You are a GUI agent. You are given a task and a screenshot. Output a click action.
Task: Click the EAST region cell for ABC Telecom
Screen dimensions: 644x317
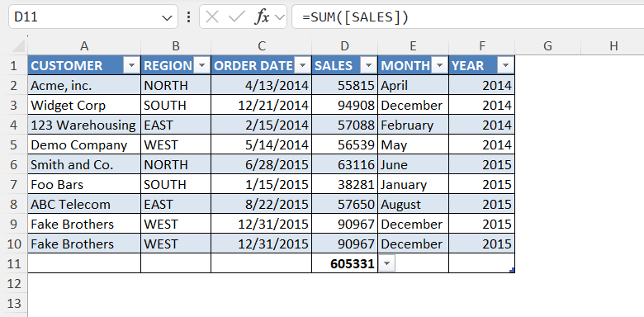coord(176,204)
